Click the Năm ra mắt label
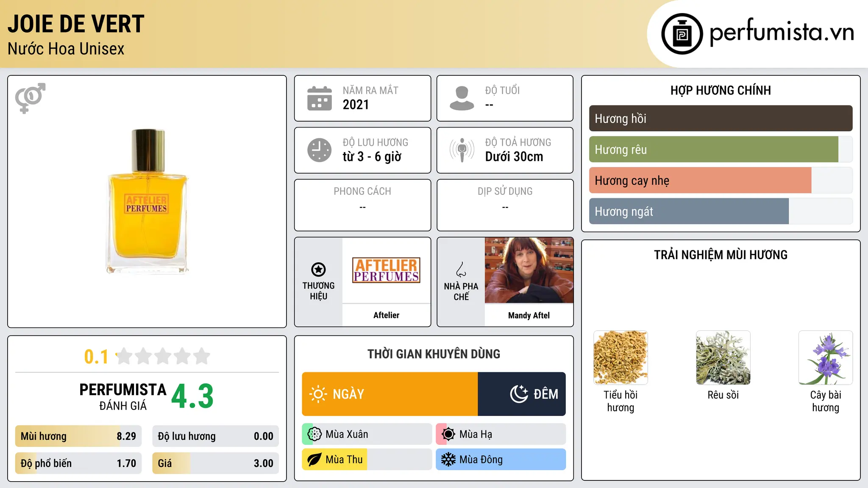 point(370,90)
